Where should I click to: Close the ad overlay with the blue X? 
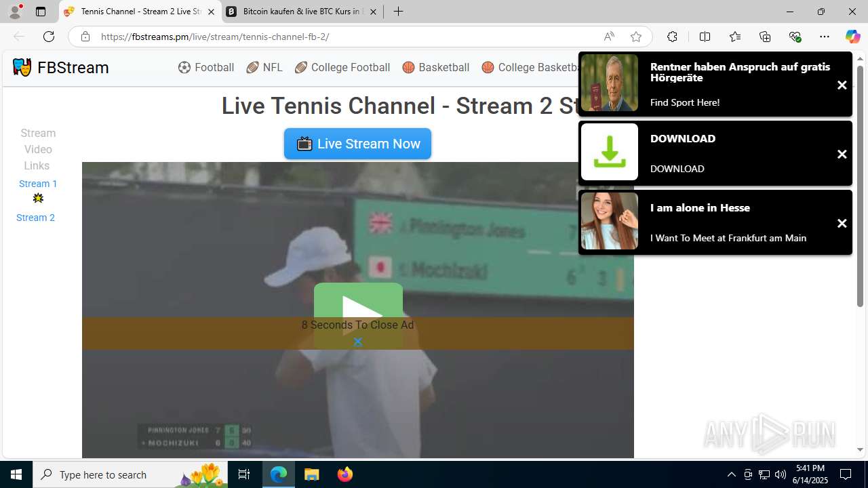pyautogui.click(x=358, y=342)
